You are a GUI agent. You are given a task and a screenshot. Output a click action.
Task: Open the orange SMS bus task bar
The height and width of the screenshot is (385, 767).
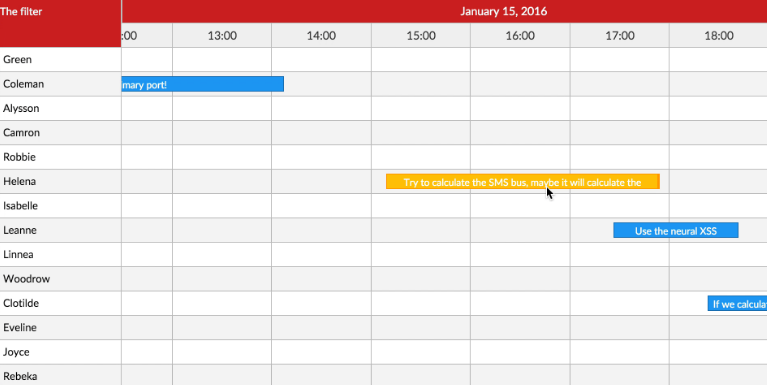pyautogui.click(x=522, y=181)
